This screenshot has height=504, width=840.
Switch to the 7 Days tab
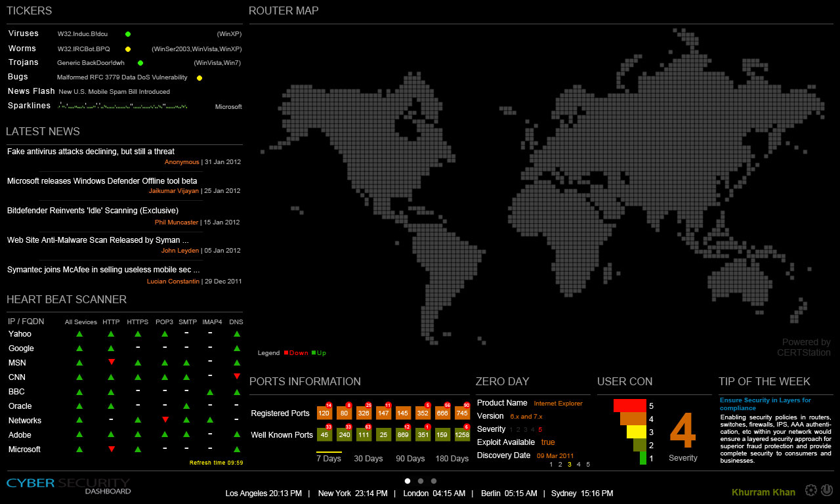(329, 459)
